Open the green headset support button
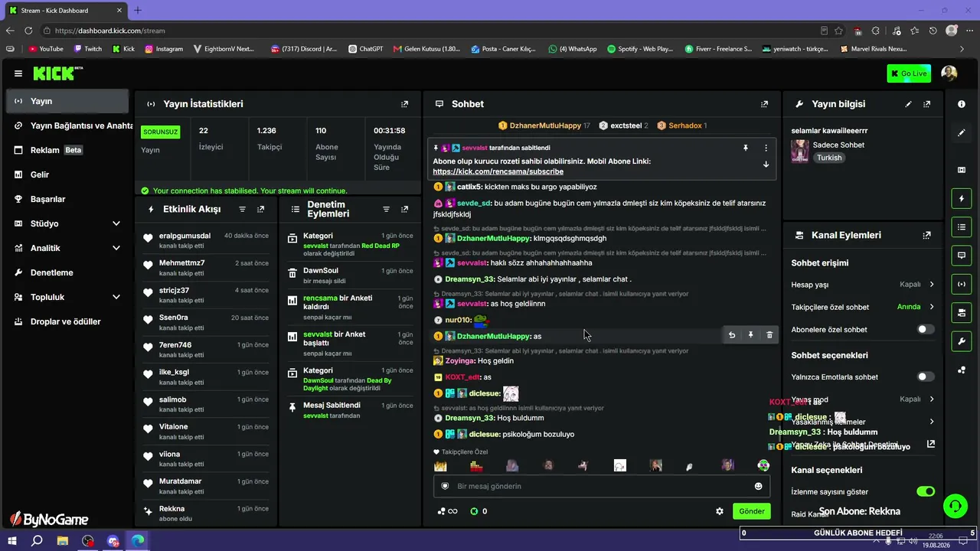Screen dimensions: 980x551 click(x=955, y=506)
